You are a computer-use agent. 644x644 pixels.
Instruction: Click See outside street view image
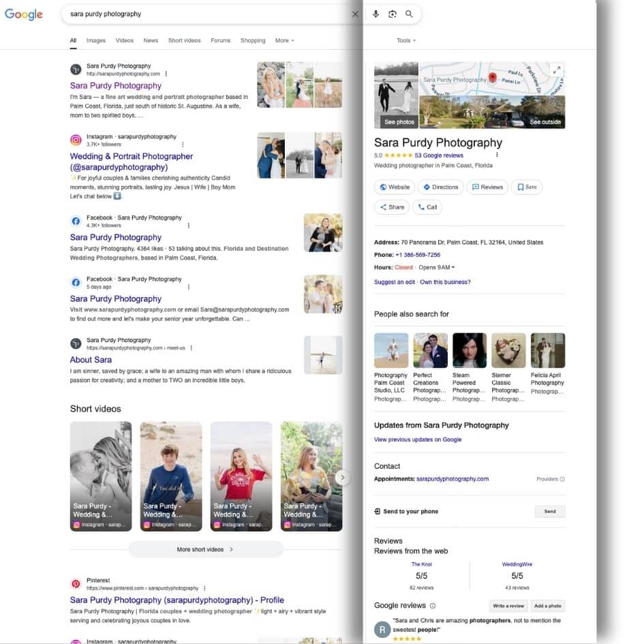(492, 112)
